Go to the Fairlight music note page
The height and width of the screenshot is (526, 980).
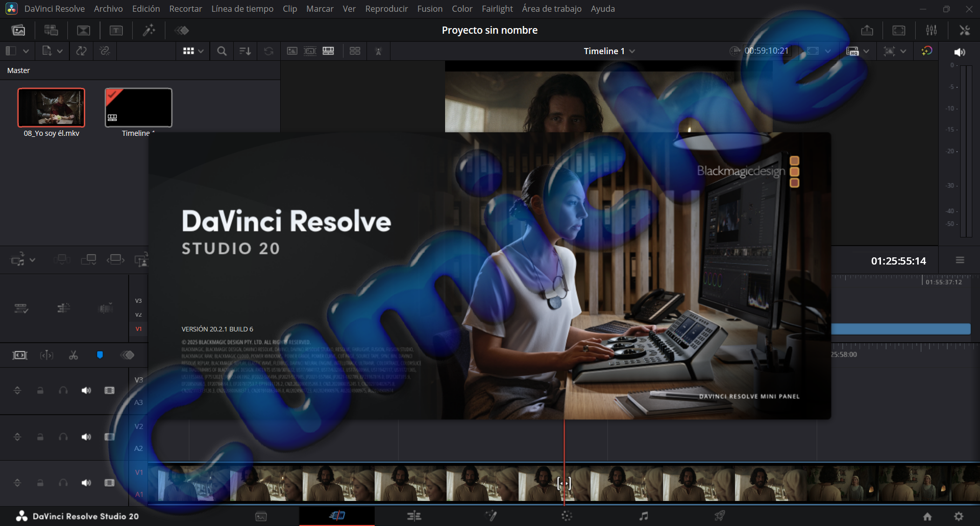pyautogui.click(x=644, y=516)
